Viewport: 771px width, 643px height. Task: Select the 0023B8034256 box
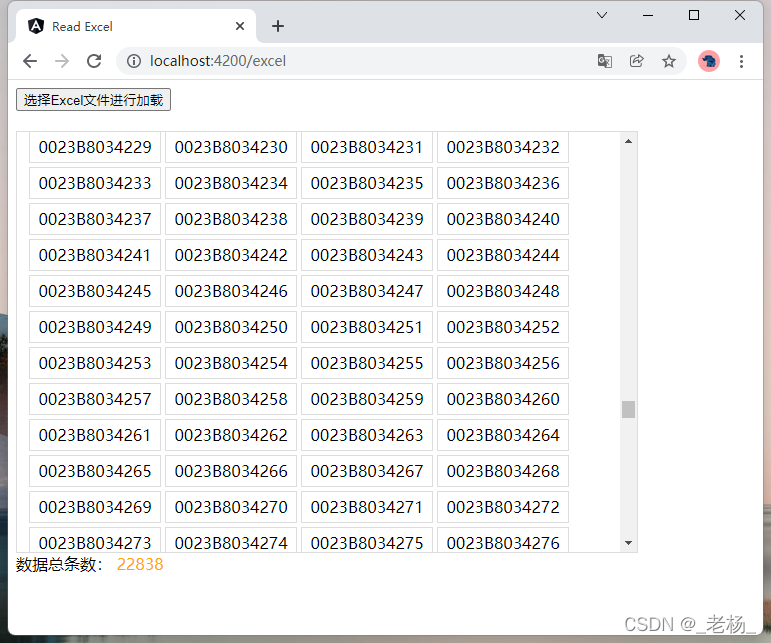[503, 363]
